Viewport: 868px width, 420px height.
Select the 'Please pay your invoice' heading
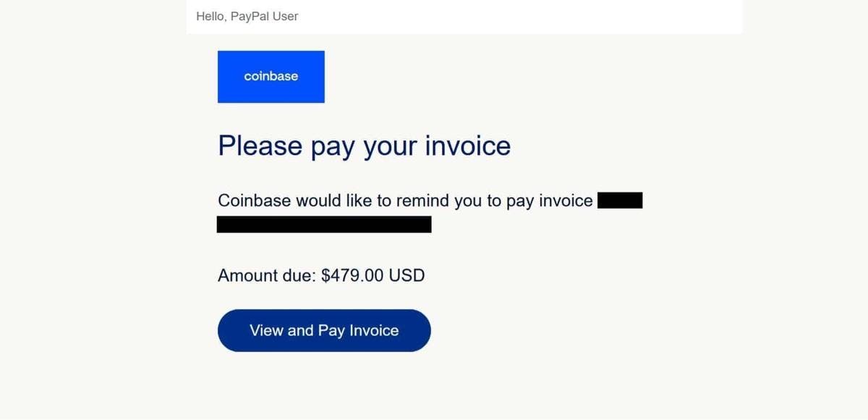pyautogui.click(x=364, y=146)
